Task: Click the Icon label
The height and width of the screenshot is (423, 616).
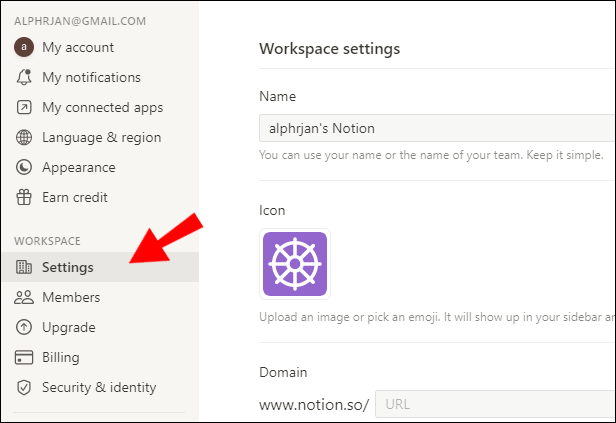Action: [272, 211]
